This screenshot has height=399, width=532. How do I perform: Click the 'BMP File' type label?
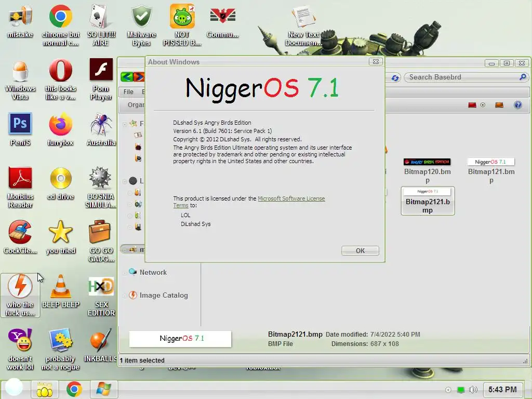(280, 344)
